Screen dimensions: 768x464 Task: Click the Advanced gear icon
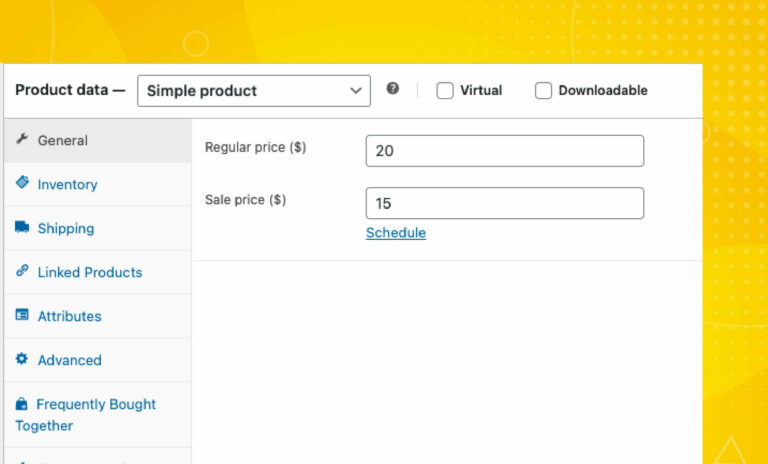point(22,359)
